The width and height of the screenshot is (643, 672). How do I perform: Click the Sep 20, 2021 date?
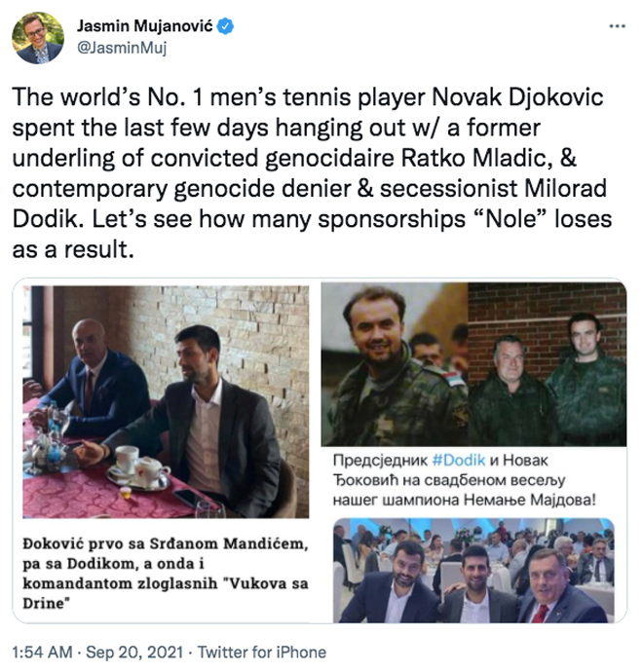[141, 652]
